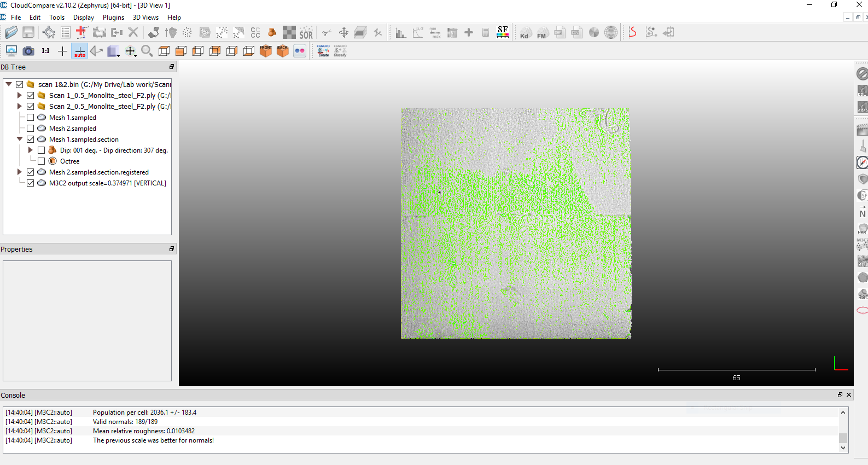
Task: Click the camera snapshot icon
Action: pos(28,51)
